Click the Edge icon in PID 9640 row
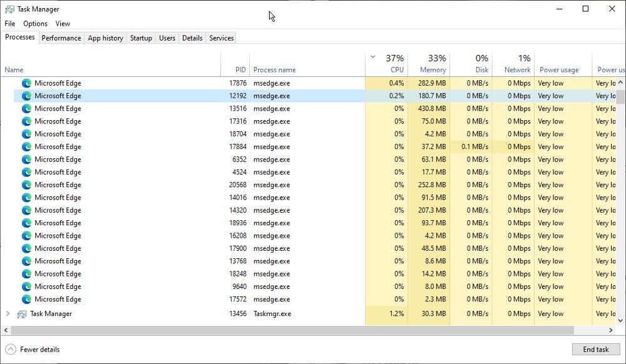Image resolution: width=626 pixels, height=364 pixels. coord(26,286)
